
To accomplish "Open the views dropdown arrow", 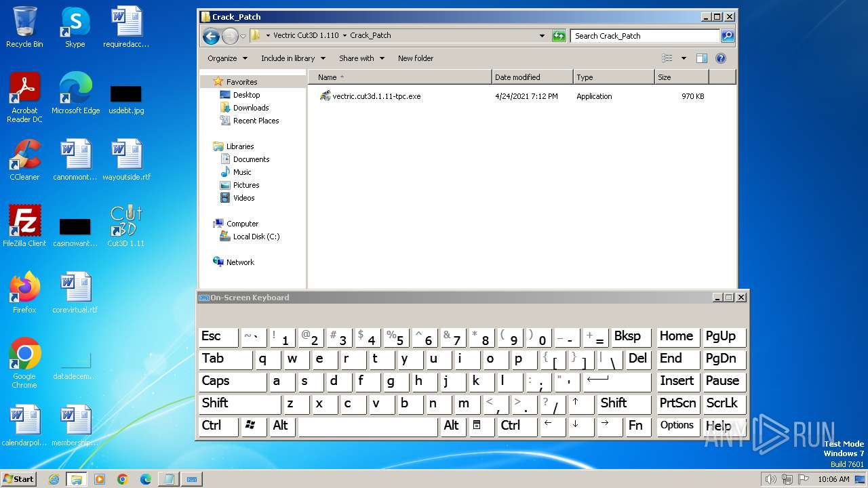I will coord(684,58).
